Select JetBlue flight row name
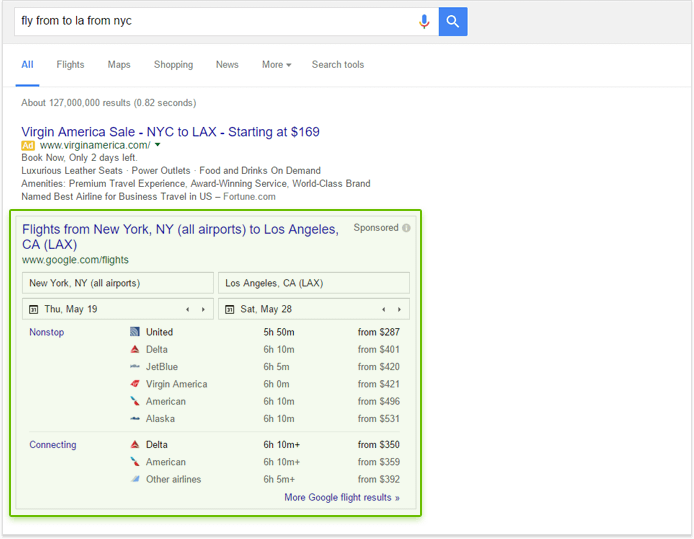 pyautogui.click(x=162, y=366)
